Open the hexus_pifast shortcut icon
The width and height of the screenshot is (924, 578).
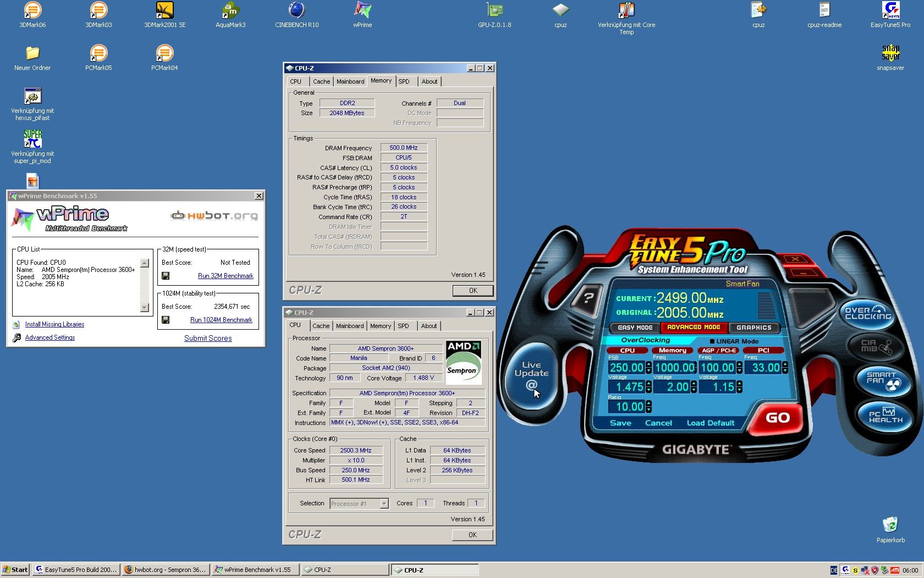32,96
